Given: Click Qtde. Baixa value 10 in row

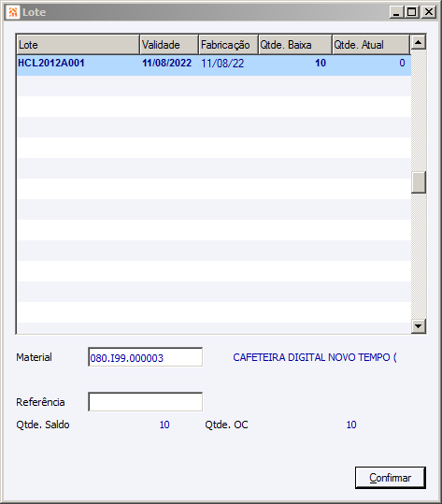Looking at the screenshot, I should coord(321,63).
